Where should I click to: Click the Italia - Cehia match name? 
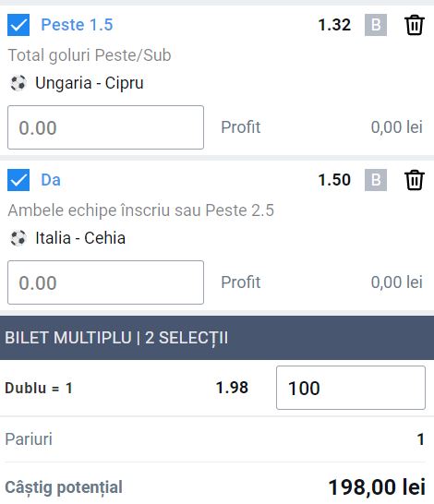80,238
